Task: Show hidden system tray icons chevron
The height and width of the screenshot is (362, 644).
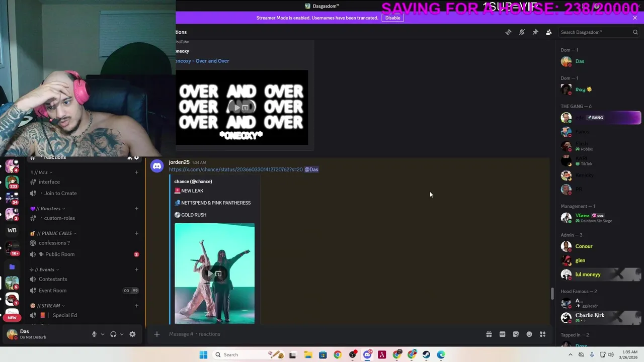Action: (570, 355)
